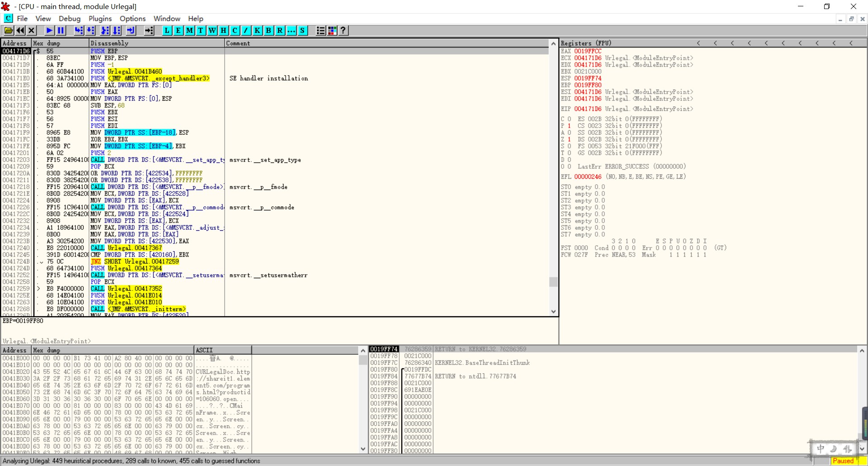Open the Memory map (M) window
The width and height of the screenshot is (868, 466).
coord(189,31)
